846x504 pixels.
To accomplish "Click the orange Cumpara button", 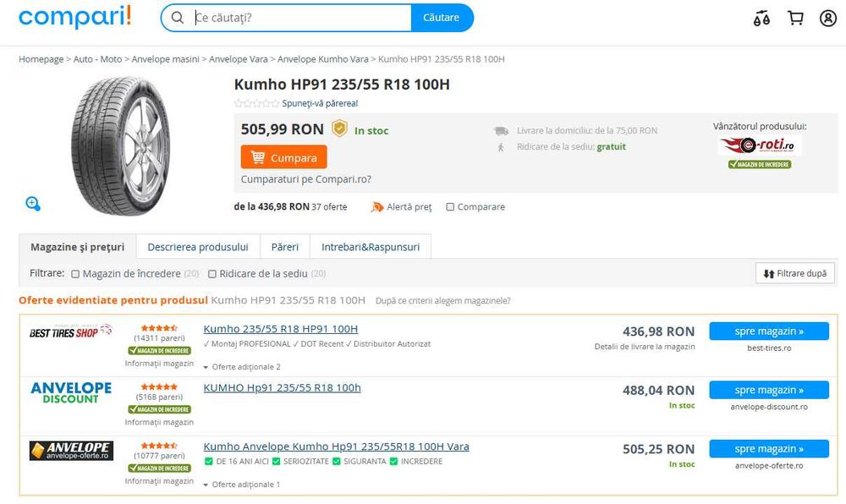I will pyautogui.click(x=283, y=156).
